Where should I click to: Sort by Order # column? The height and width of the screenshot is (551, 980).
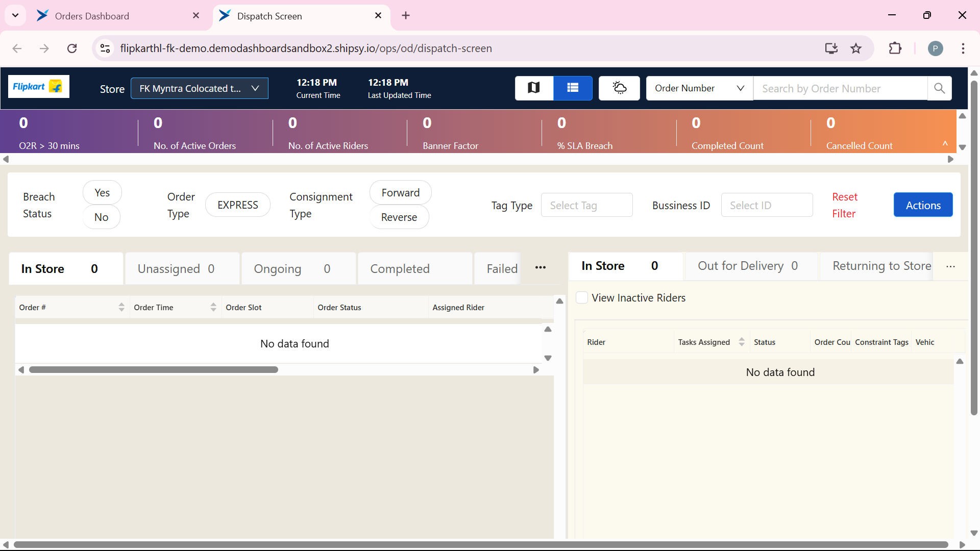pos(121,307)
